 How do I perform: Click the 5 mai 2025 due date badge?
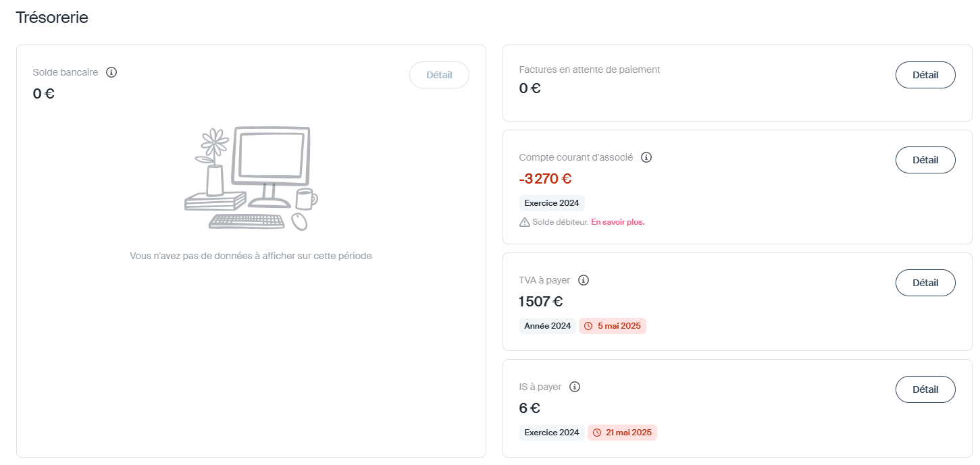[x=613, y=326]
